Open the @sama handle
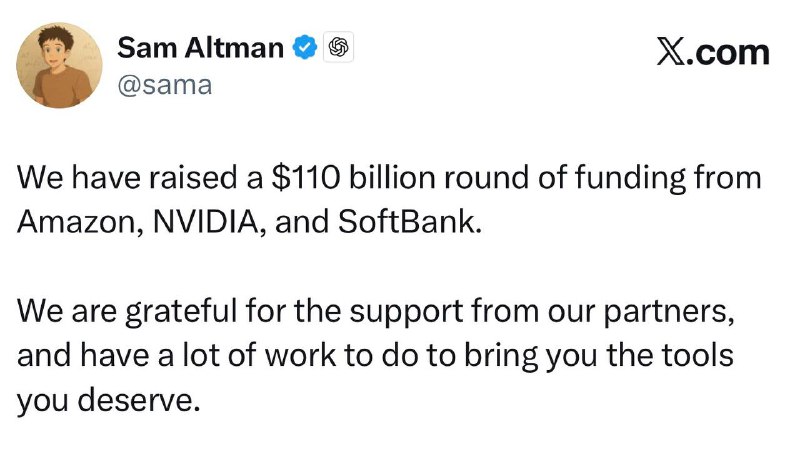The image size is (800, 466). 165,84
